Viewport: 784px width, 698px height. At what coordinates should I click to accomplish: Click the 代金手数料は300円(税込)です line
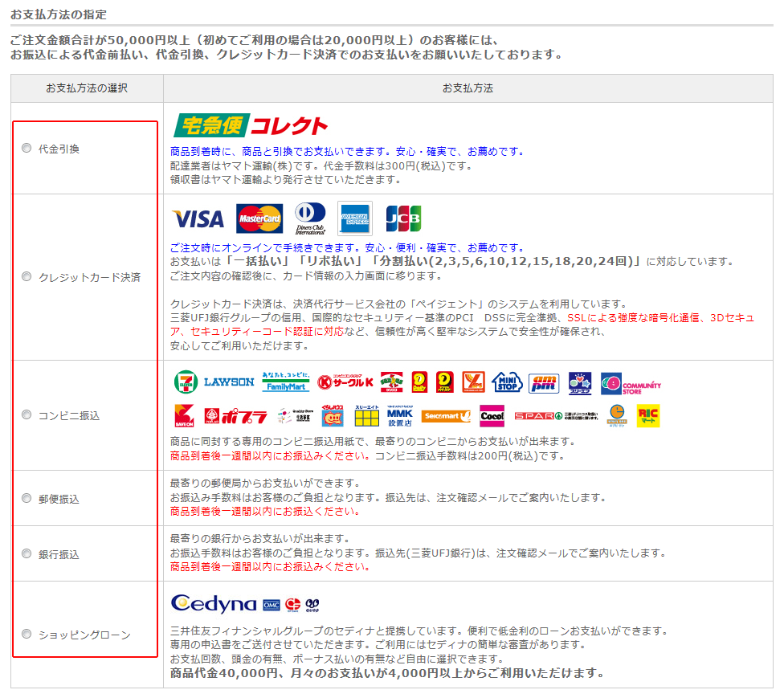pos(398,165)
